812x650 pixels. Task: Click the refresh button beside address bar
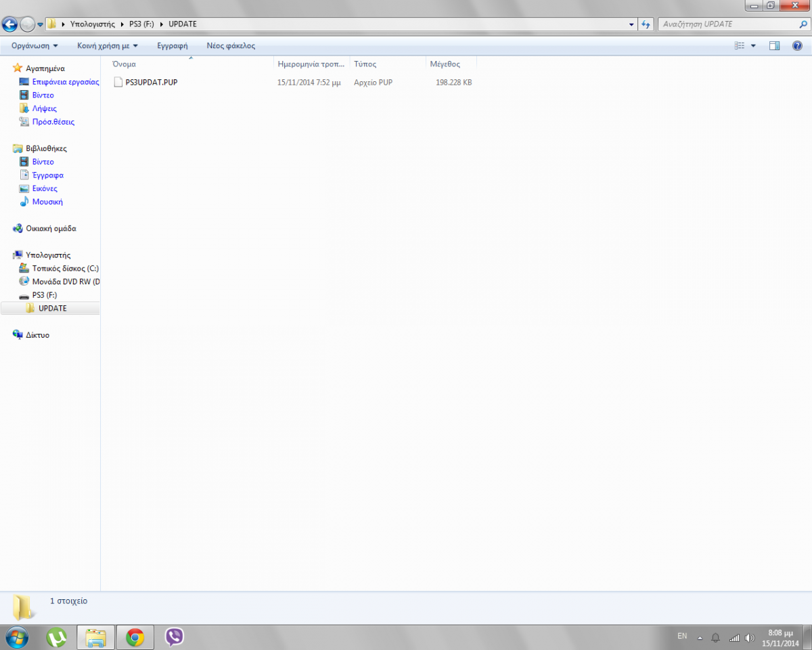point(646,24)
